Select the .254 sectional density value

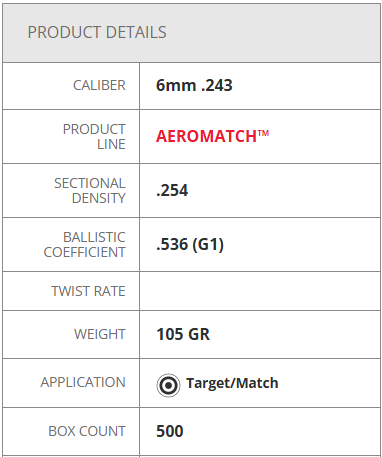pos(172,190)
